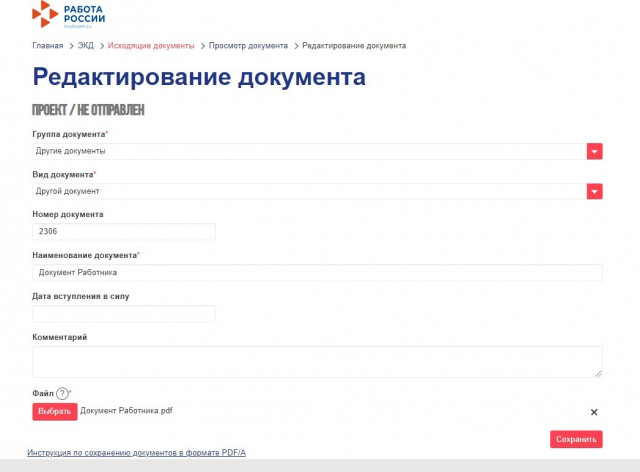Open the Другие документы combo box
This screenshot has height=472, width=640.
pyautogui.click(x=317, y=151)
